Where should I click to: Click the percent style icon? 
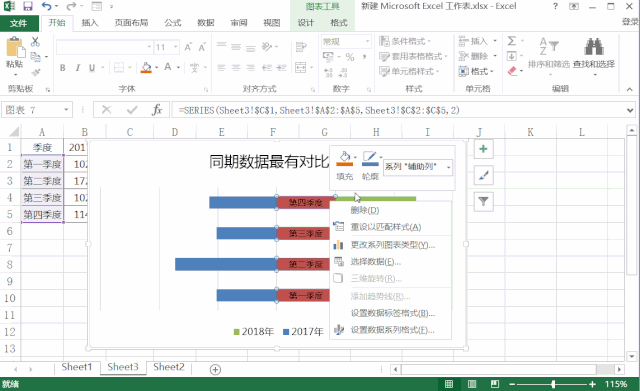pyautogui.click(x=350, y=57)
